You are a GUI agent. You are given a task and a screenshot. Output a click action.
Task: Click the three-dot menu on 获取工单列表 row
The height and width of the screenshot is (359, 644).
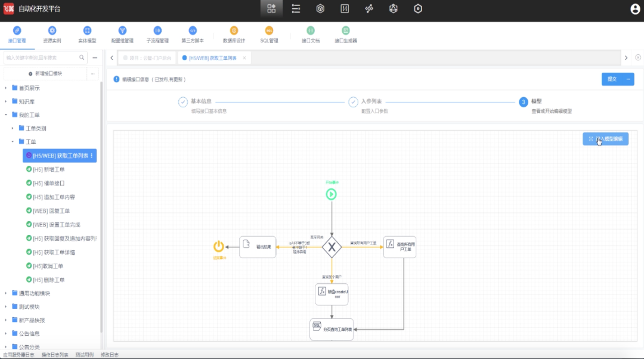(92, 156)
